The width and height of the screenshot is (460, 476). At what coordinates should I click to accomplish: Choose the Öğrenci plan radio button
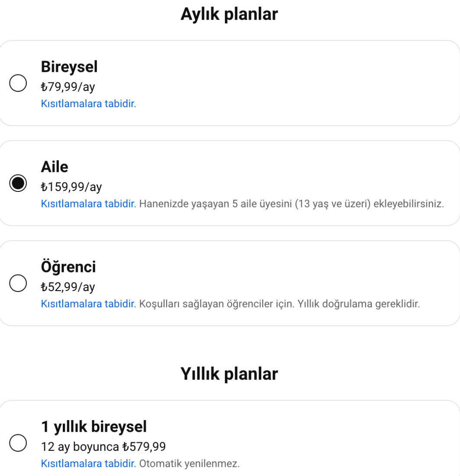(18, 283)
